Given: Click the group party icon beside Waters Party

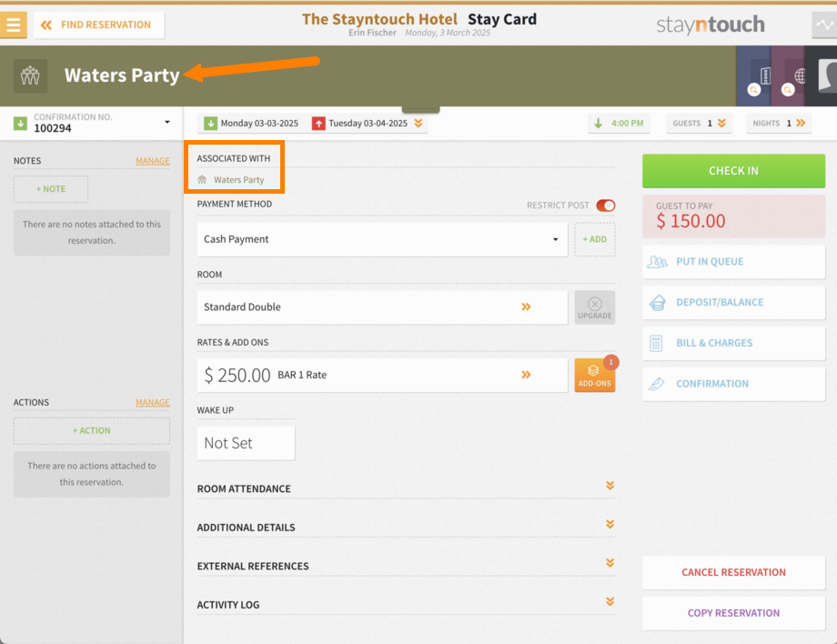Looking at the screenshot, I should pyautogui.click(x=30, y=75).
